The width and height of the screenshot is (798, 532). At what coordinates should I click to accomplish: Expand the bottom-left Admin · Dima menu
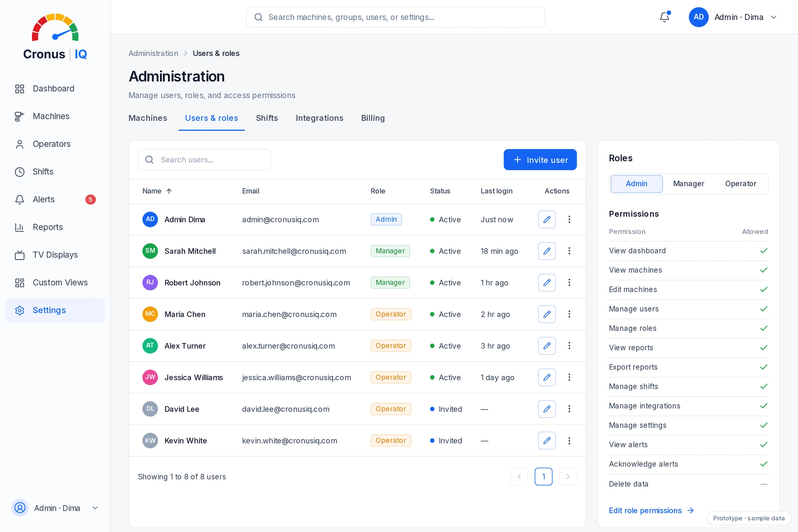55,508
